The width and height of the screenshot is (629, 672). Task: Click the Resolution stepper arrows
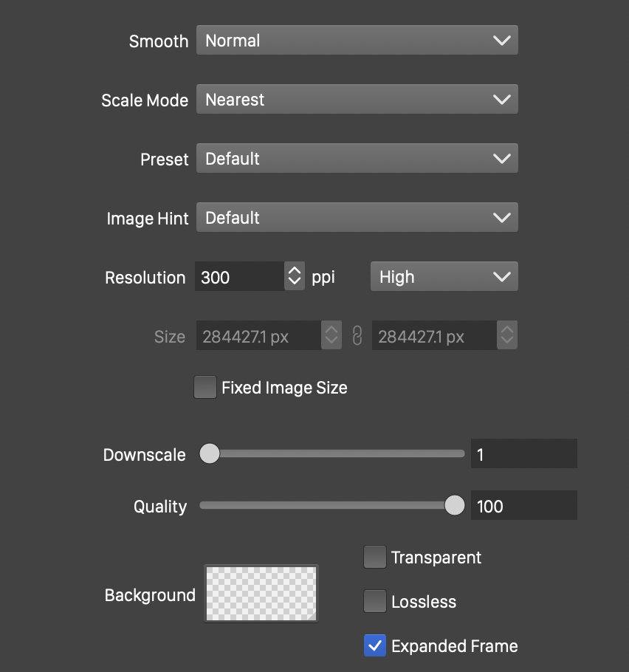coord(295,277)
